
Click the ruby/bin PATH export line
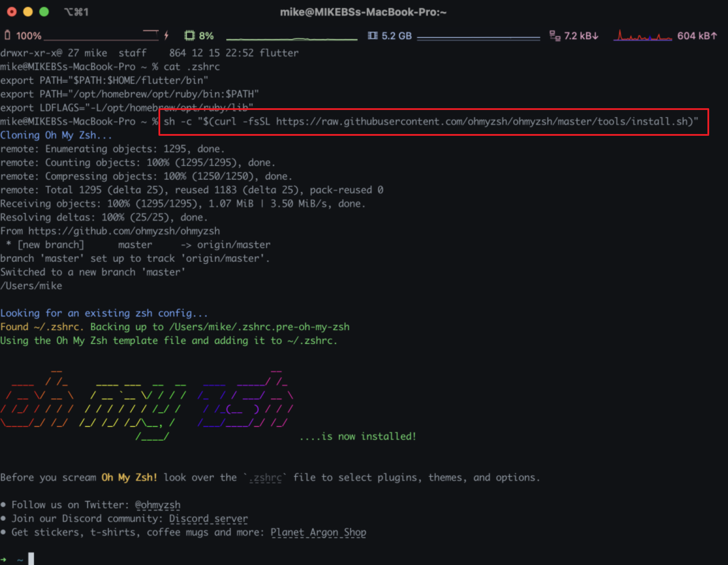pyautogui.click(x=130, y=94)
